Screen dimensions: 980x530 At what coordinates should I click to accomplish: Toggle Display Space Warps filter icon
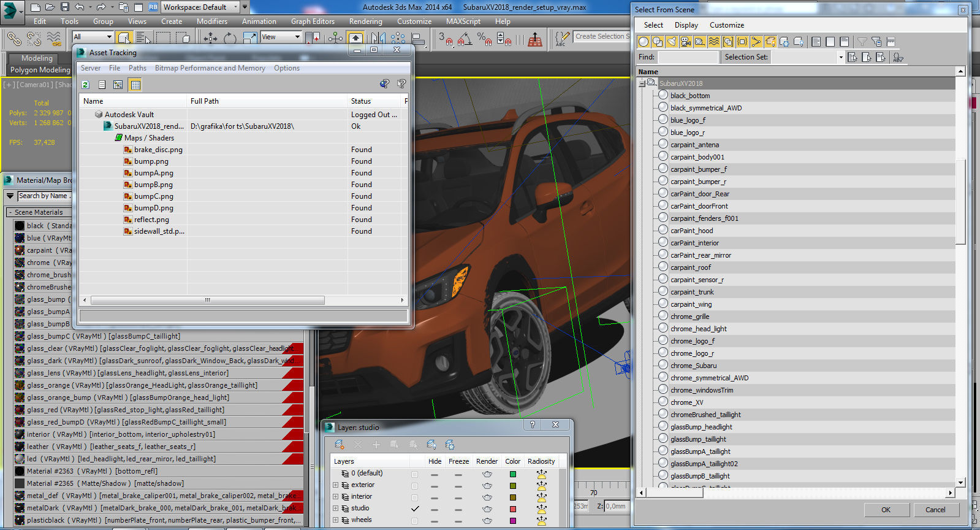click(x=714, y=42)
